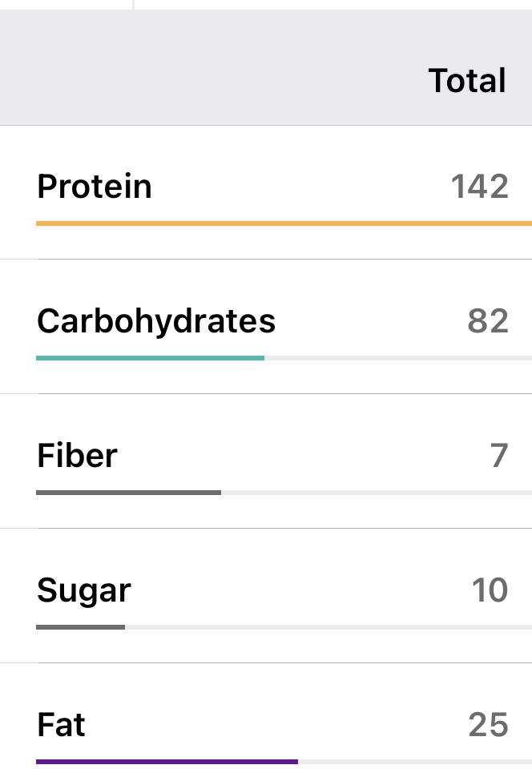This screenshot has height=773, width=532.
Task: Click the dark gray Sugar progress fill
Action: click(80, 626)
